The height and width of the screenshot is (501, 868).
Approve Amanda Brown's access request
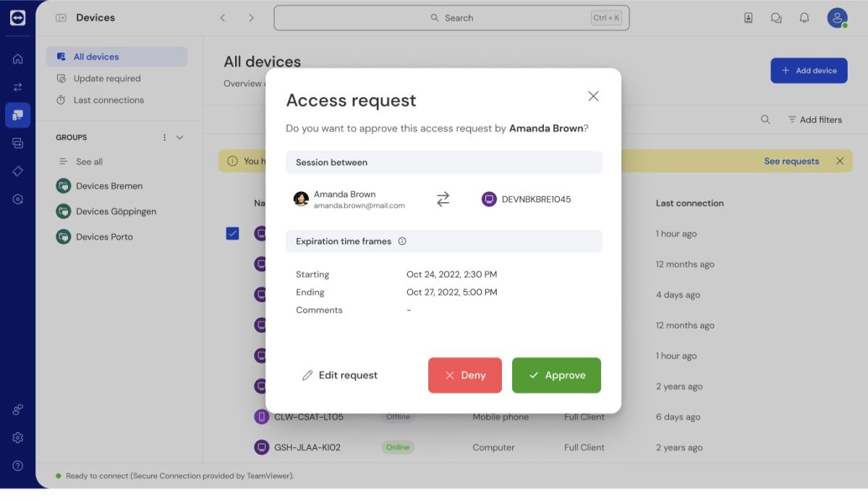pyautogui.click(x=556, y=375)
